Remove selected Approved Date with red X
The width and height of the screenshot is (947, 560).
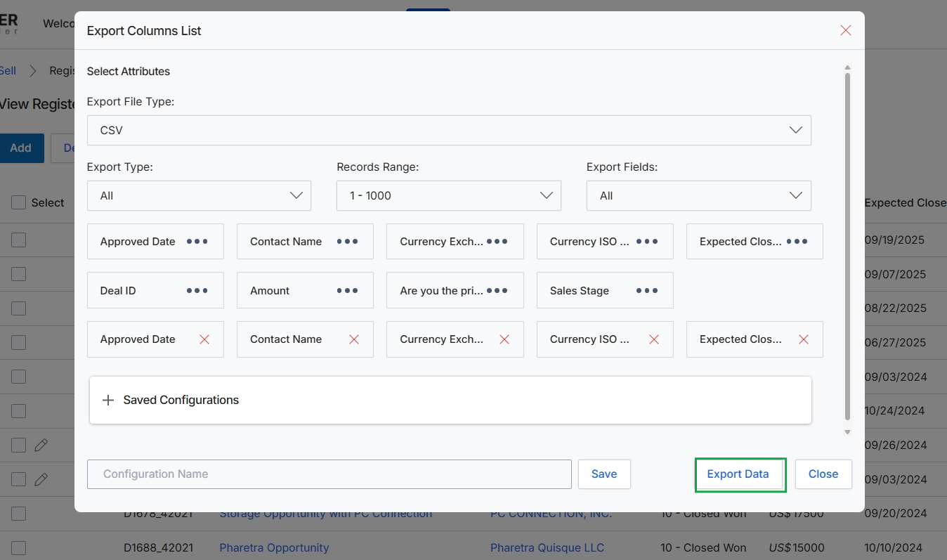point(204,339)
